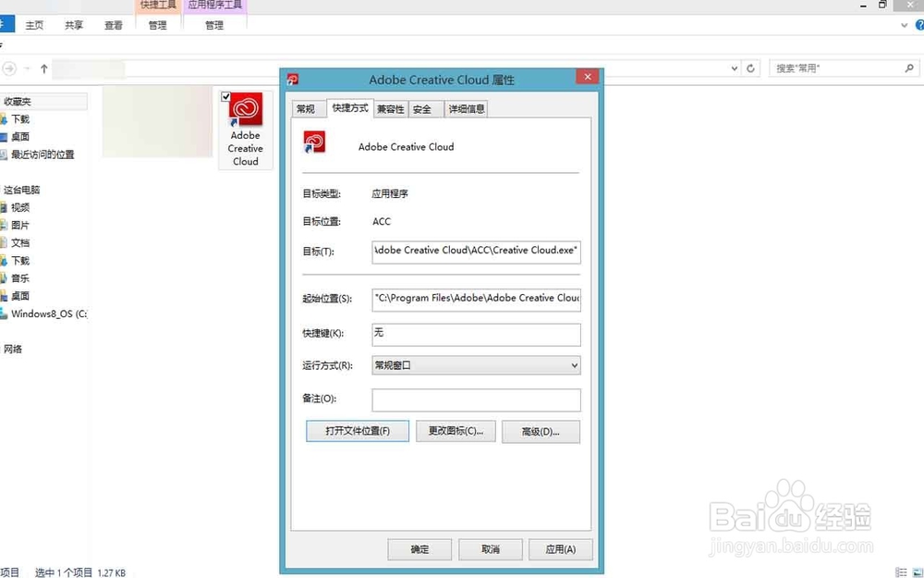Open the 运行方式 dropdown
924x578 pixels.
click(476, 365)
